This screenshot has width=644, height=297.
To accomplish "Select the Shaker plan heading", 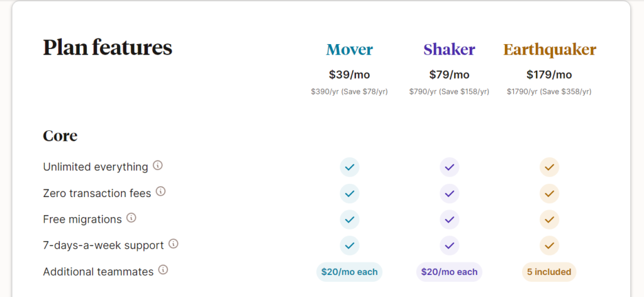I will click(449, 50).
